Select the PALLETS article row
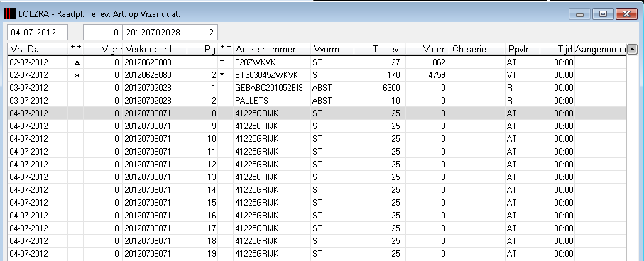 click(x=317, y=101)
